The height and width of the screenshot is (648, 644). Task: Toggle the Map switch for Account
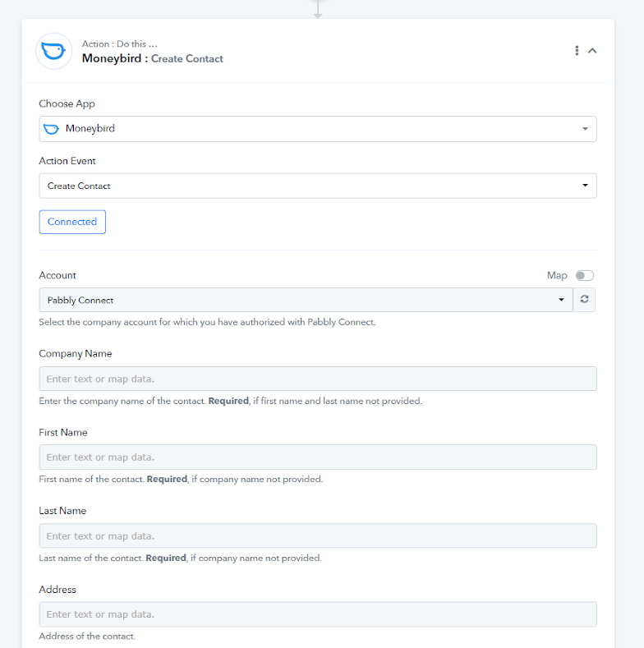click(x=585, y=276)
